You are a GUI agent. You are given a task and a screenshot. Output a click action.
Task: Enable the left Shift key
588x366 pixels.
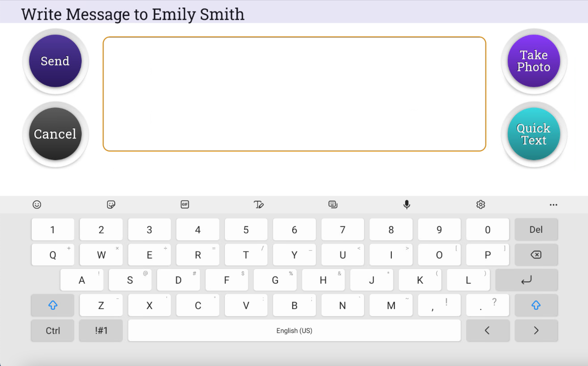[x=52, y=305]
